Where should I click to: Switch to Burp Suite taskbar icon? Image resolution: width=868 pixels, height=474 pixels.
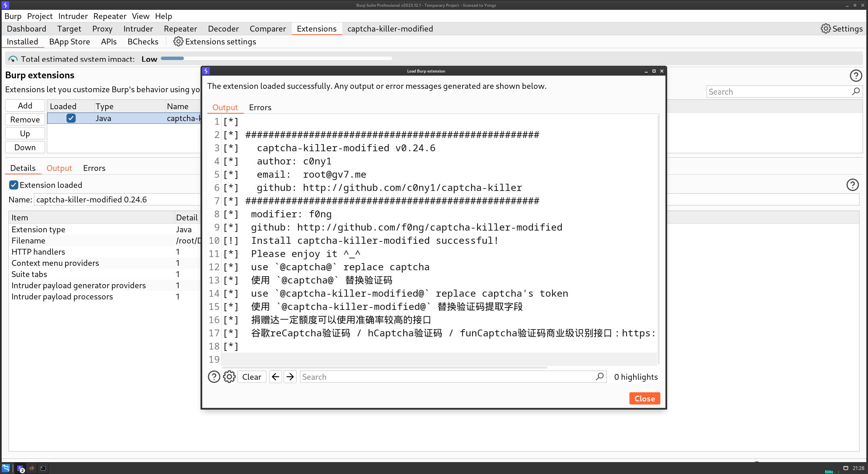20,469
